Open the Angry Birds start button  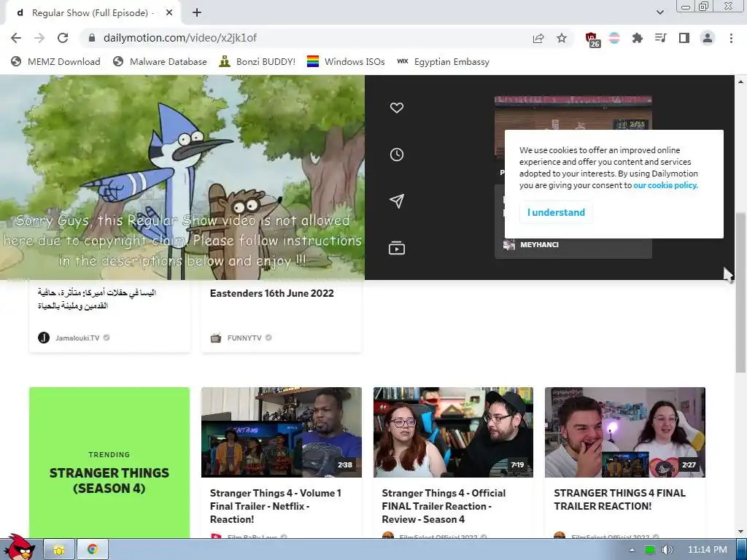click(19, 548)
